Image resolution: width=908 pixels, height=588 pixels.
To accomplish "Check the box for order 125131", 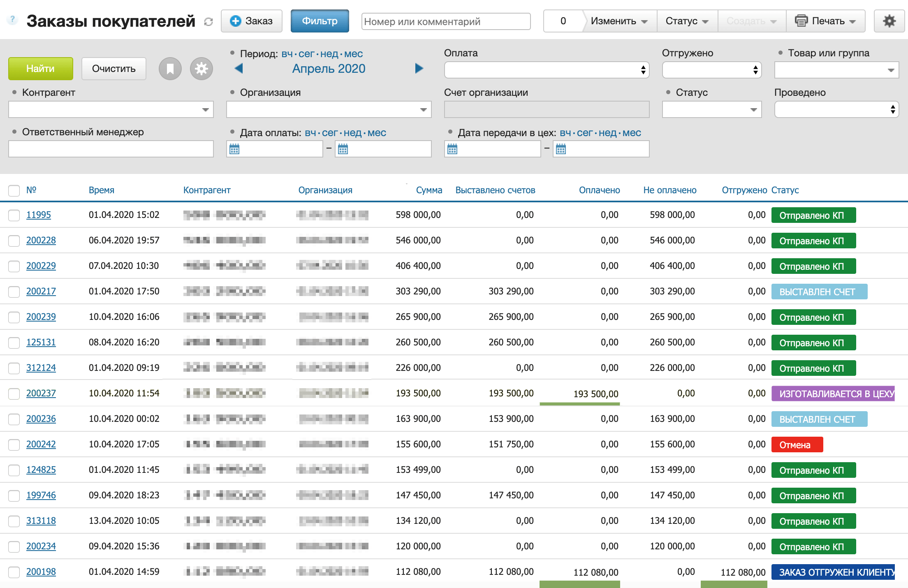I will [x=14, y=343].
